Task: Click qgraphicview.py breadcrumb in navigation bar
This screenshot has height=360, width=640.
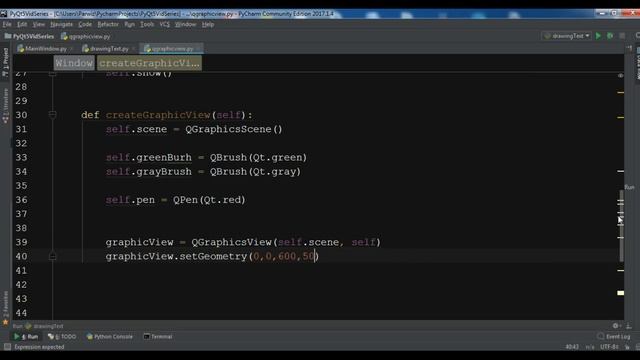Action: (x=86, y=36)
